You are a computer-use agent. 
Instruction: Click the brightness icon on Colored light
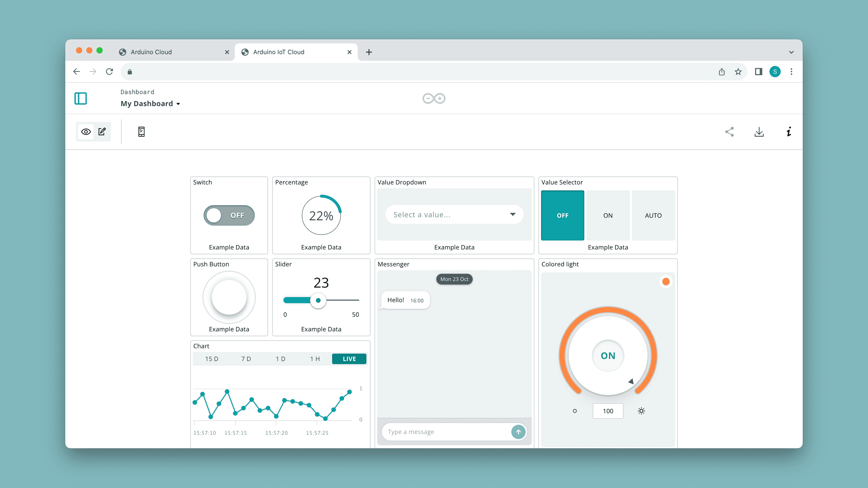[x=641, y=411]
